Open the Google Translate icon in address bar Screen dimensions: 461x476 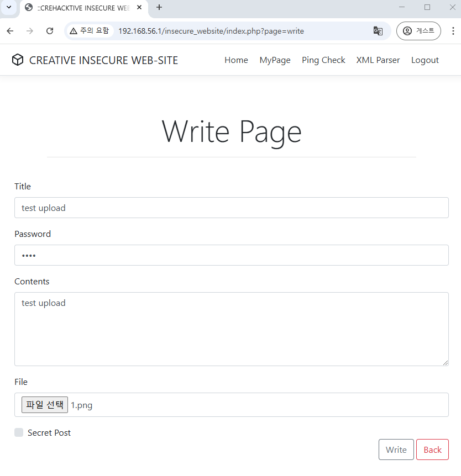click(x=378, y=31)
